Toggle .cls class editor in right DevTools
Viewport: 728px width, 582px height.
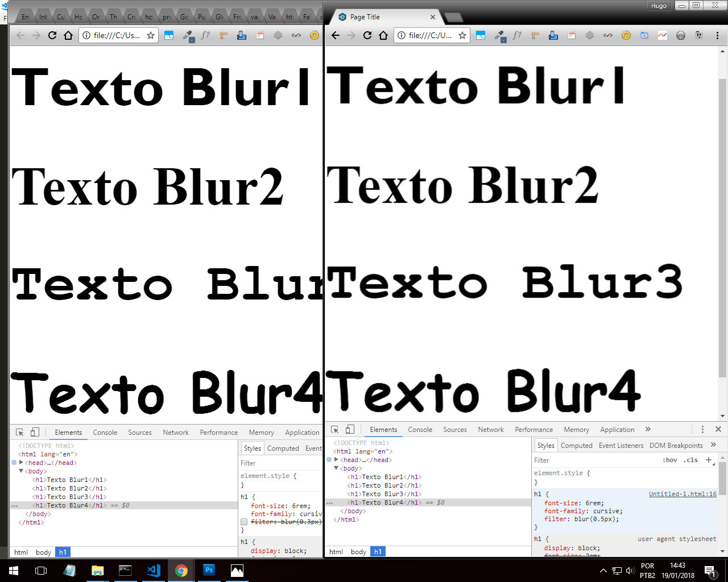click(x=690, y=460)
